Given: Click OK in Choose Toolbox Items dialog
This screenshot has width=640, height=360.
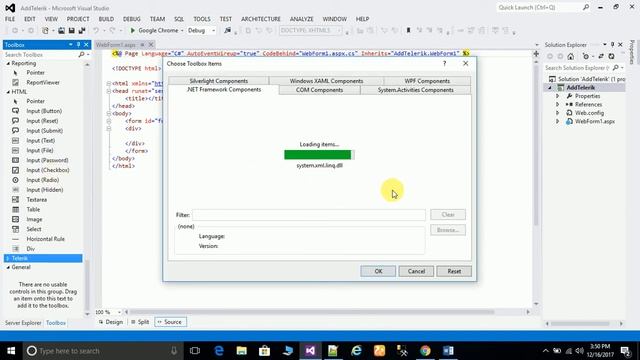Looking at the screenshot, I should 378,271.
